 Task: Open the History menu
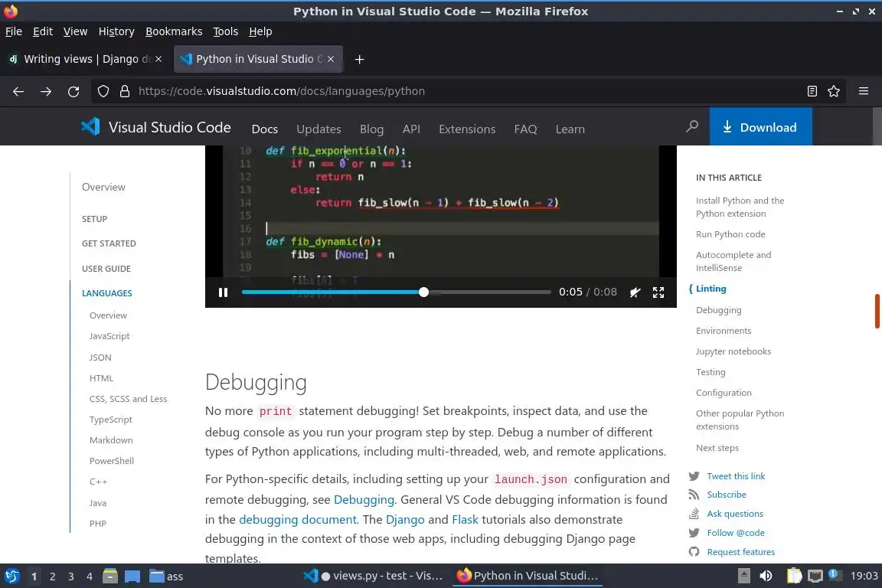point(116,31)
